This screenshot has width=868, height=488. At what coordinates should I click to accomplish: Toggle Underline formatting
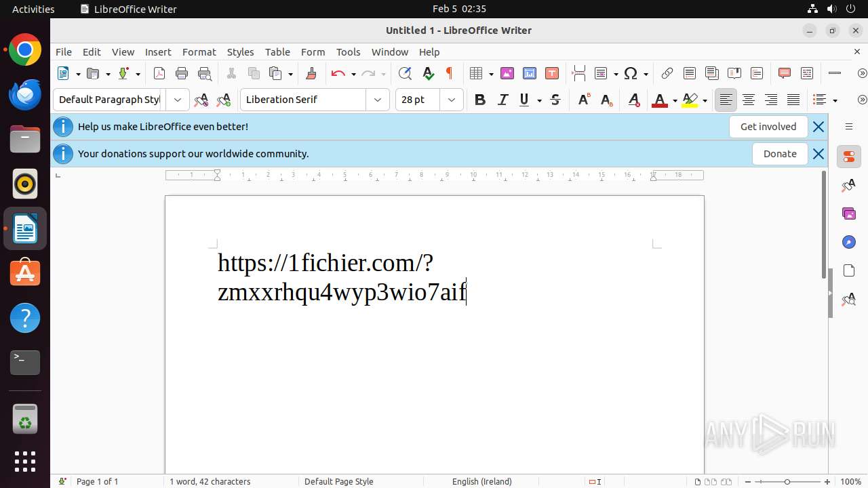pyautogui.click(x=524, y=100)
